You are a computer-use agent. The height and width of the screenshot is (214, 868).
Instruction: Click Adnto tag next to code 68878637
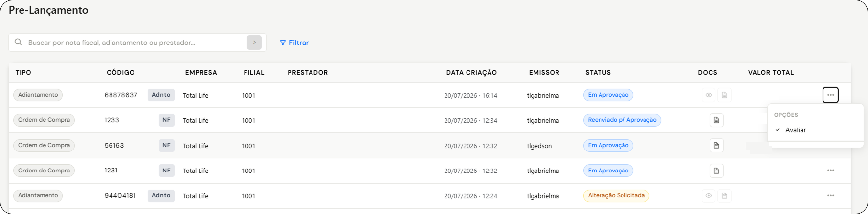(x=161, y=95)
